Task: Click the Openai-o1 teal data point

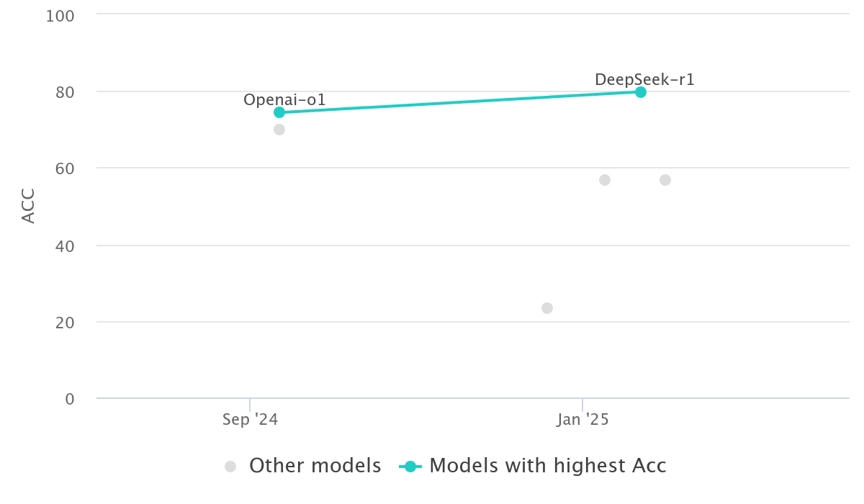Action: (x=279, y=112)
